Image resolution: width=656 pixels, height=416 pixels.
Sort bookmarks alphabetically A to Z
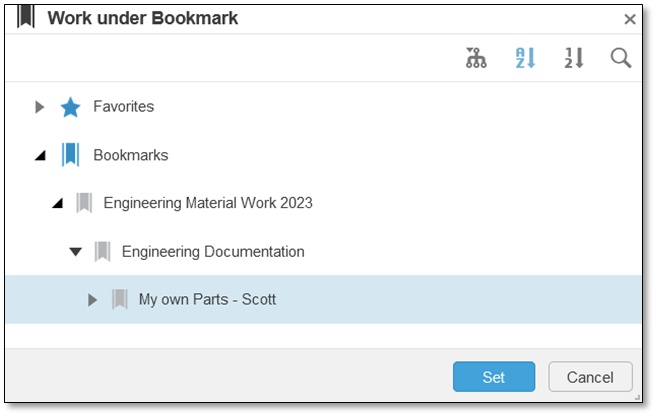coord(525,58)
